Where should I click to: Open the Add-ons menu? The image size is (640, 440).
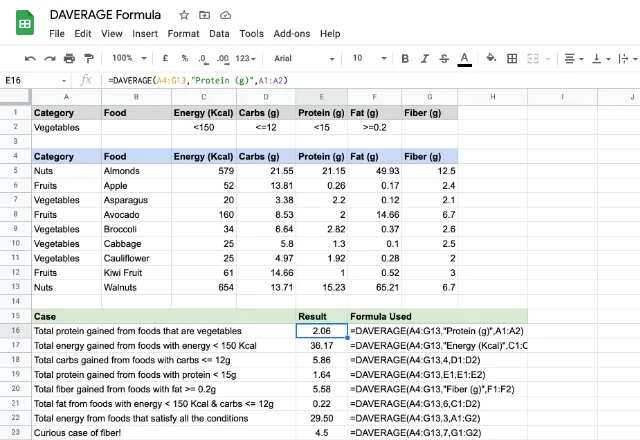(292, 33)
